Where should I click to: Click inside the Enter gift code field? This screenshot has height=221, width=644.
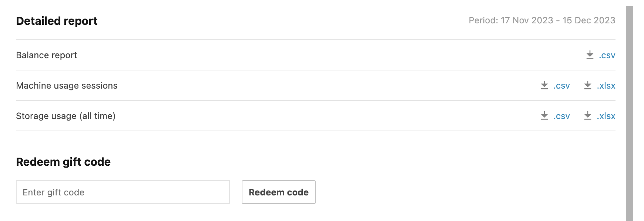(x=123, y=192)
